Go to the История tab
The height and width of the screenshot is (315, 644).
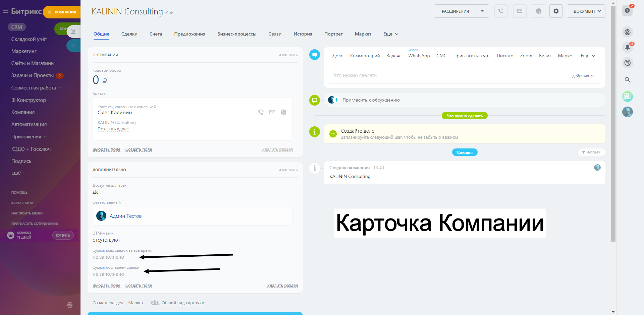[x=303, y=34]
